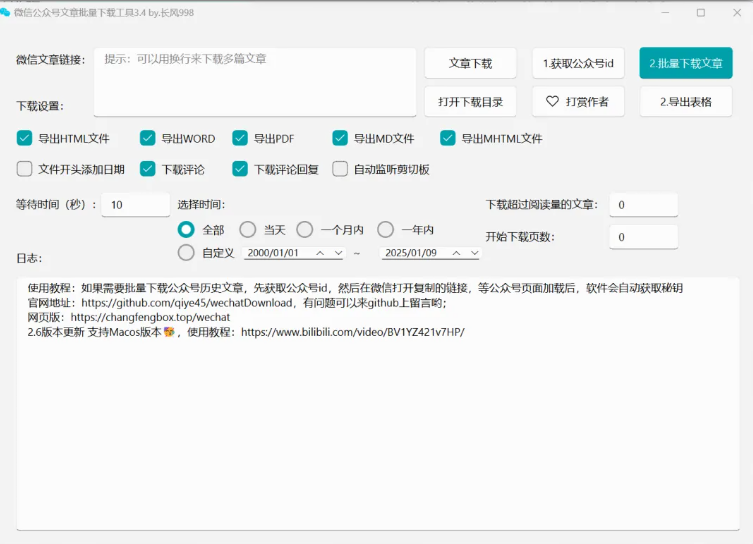
Task: Click the 等待时间 input showing 10
Action: pyautogui.click(x=135, y=205)
